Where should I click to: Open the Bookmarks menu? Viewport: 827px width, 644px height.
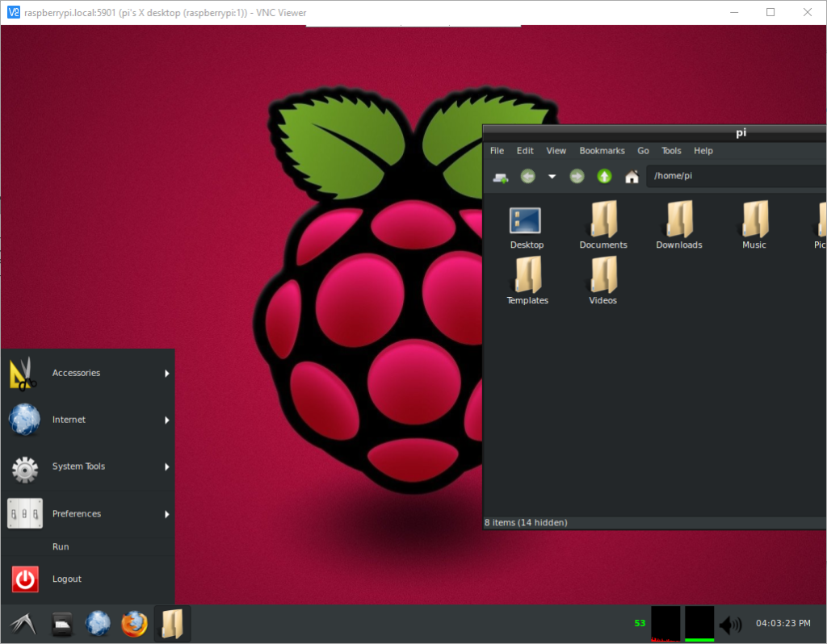click(602, 151)
